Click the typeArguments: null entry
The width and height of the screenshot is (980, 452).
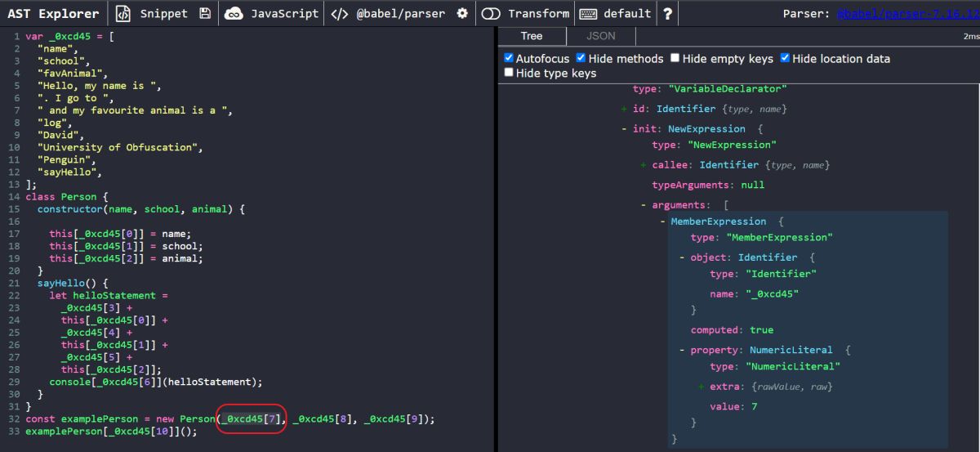coord(707,185)
